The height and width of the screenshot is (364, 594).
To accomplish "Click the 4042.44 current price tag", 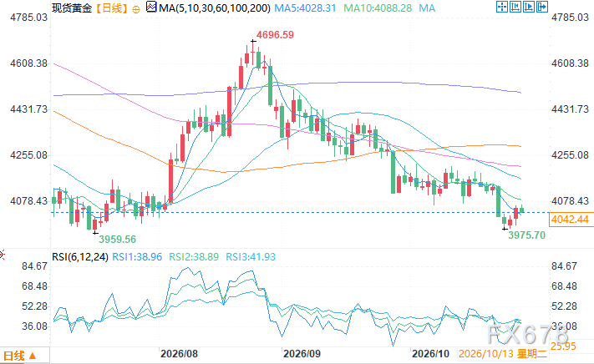I will 570,220.
